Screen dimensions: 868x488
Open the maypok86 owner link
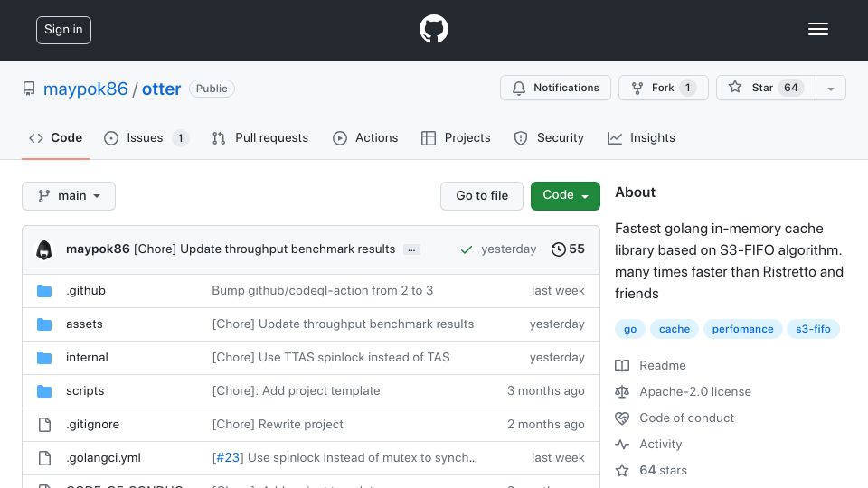pyautogui.click(x=86, y=89)
